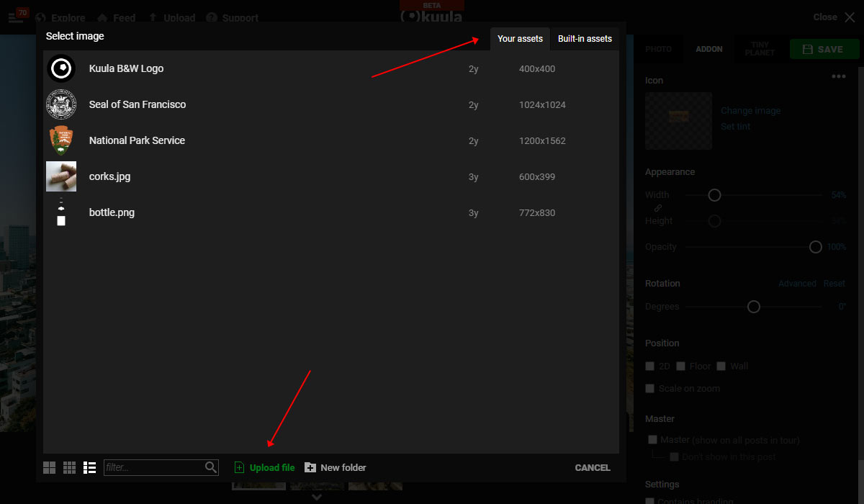This screenshot has width=864, height=504.
Task: Select corks.jpg thumbnail
Action: (x=61, y=176)
